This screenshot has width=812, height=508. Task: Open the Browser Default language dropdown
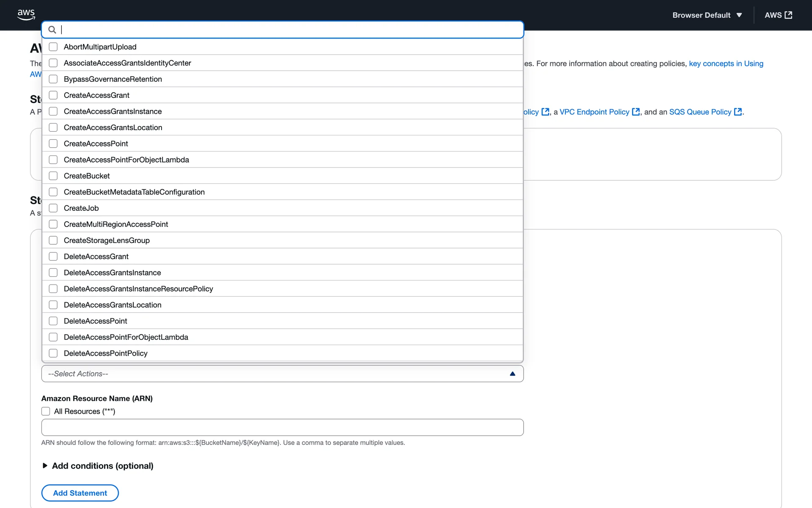pos(707,15)
